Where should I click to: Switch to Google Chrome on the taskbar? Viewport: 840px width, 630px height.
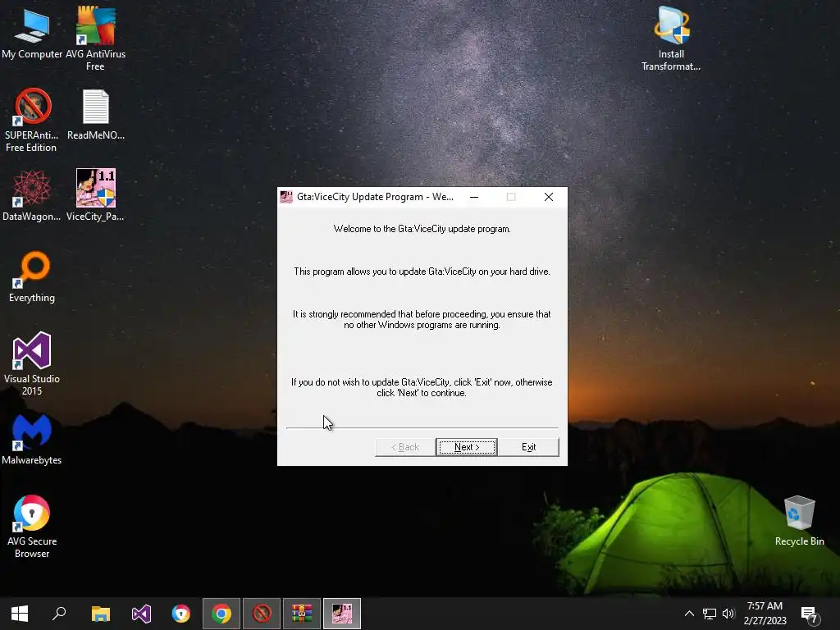[221, 614]
